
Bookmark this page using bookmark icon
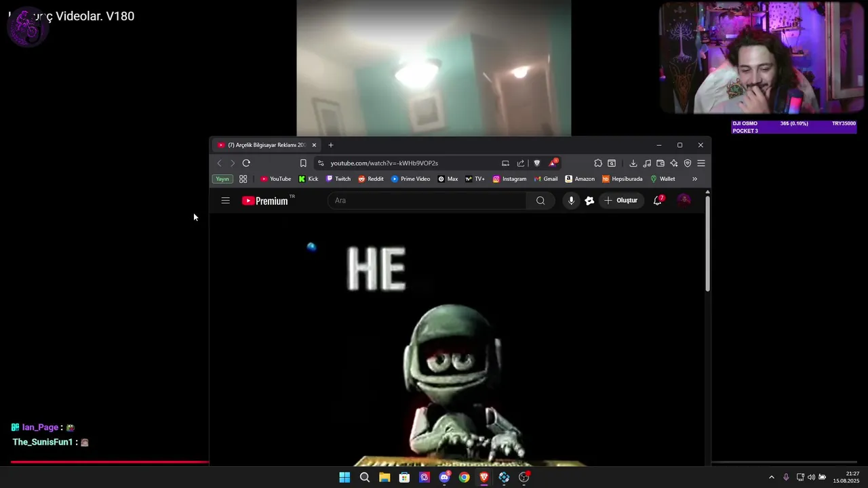coord(303,163)
